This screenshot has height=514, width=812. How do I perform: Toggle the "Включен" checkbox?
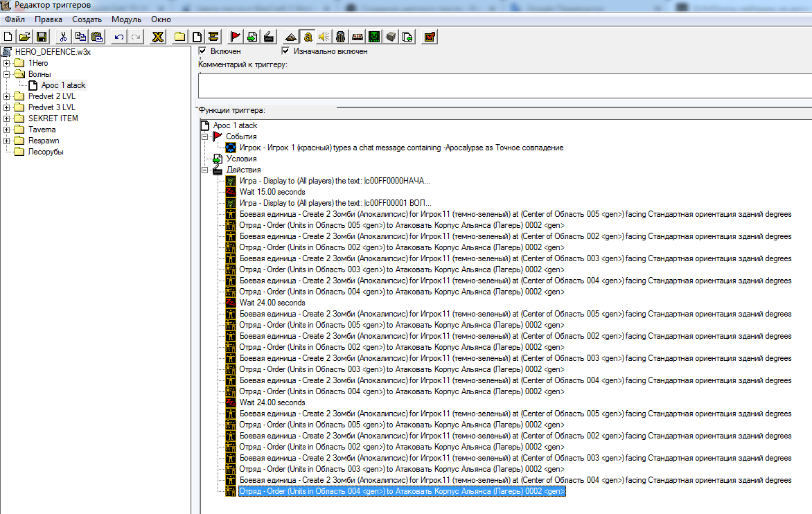203,51
